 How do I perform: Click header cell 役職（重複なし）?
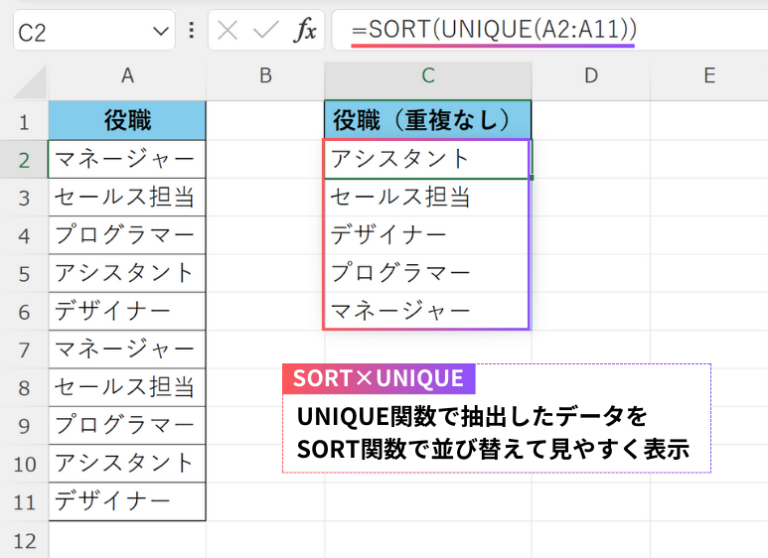428,121
